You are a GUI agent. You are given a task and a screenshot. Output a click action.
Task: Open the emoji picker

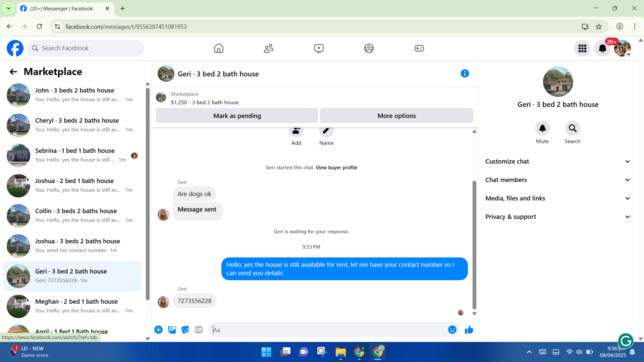[x=452, y=330]
